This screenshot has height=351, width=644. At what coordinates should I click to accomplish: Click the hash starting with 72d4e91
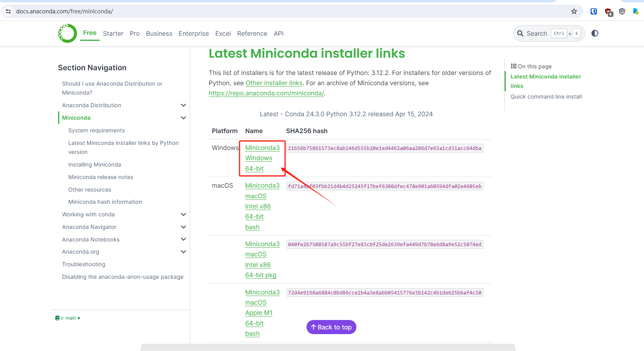click(384, 292)
